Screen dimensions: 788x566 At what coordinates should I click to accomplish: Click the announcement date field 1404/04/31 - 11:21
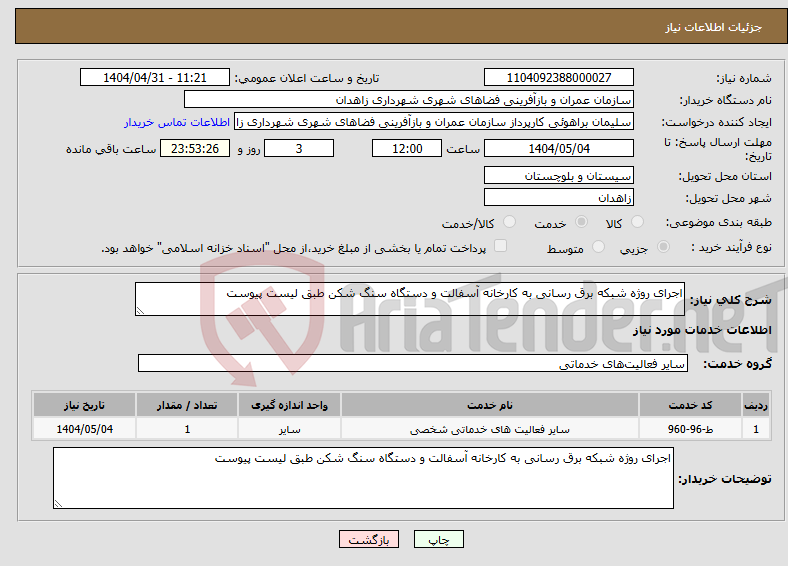tap(155, 77)
